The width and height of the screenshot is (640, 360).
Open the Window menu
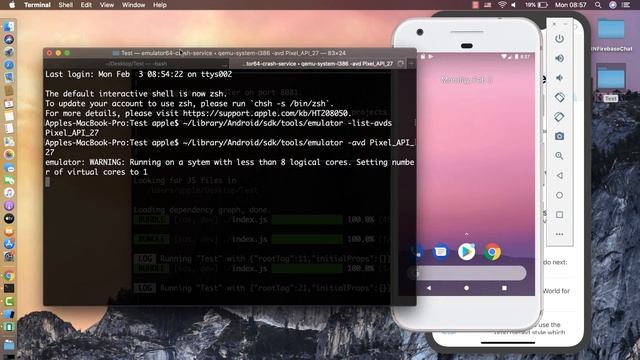pos(133,5)
